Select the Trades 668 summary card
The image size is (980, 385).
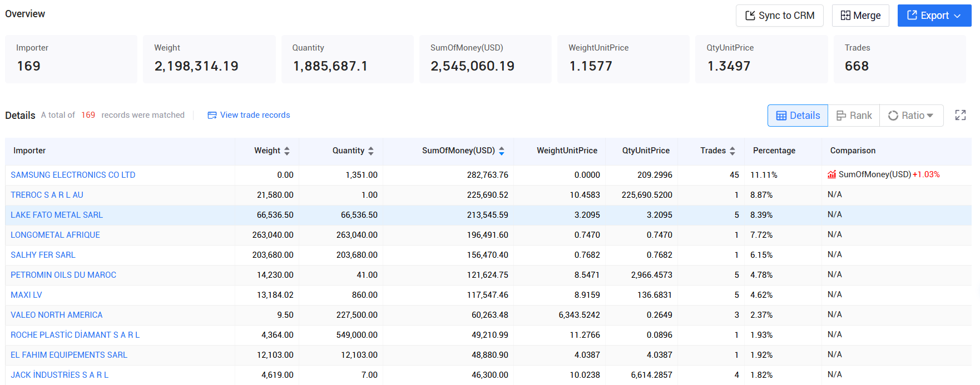click(x=900, y=59)
